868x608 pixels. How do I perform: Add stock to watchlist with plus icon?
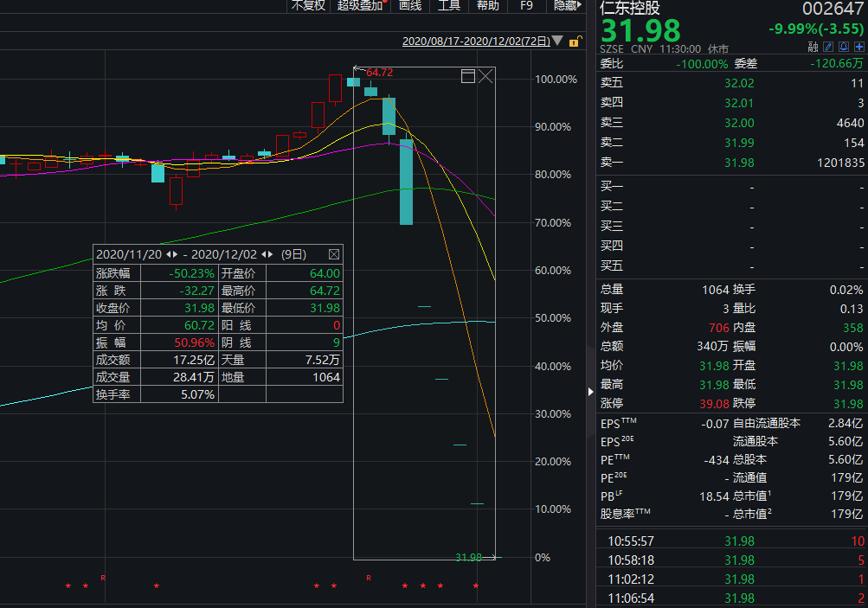859,47
